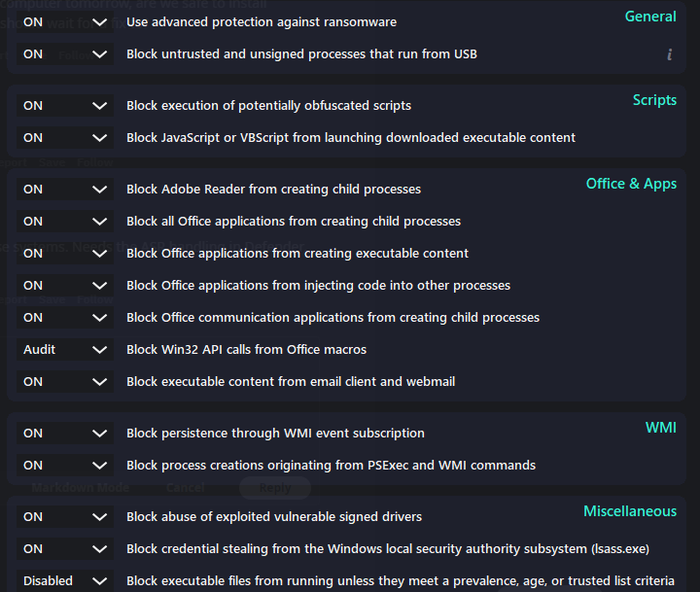Click chevron for Office communication apps rule

(x=99, y=318)
